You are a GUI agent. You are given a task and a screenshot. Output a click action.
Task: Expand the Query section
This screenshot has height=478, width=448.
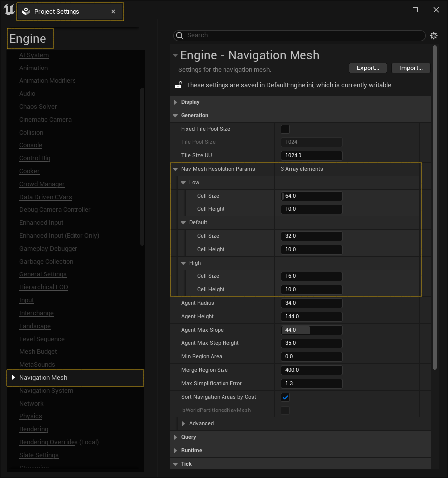coord(175,437)
